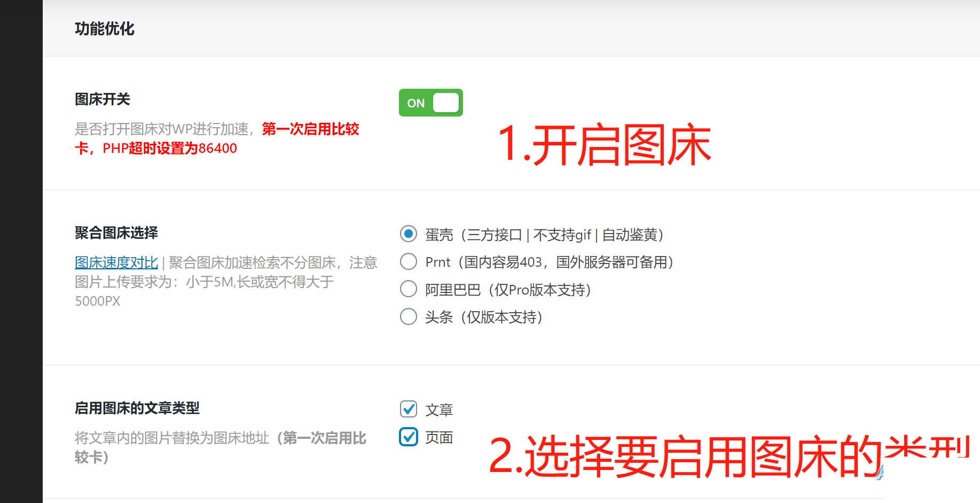Screen dimensions: 980x503
Task: Click the 聚合图床选择 setting title
Action: click(x=116, y=233)
